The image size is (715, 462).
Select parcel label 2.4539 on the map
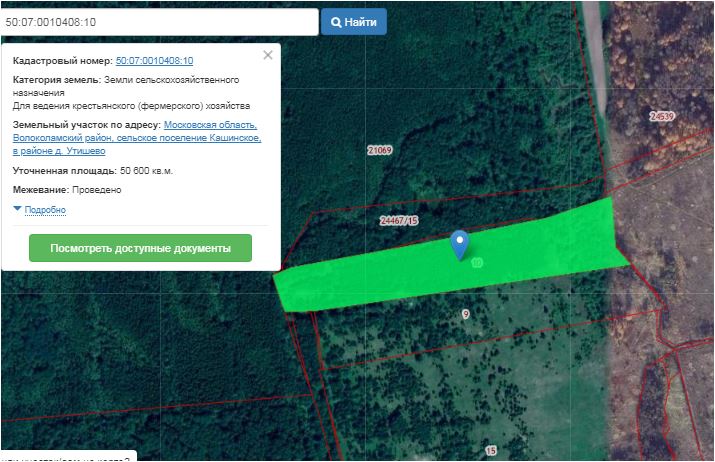[662, 116]
